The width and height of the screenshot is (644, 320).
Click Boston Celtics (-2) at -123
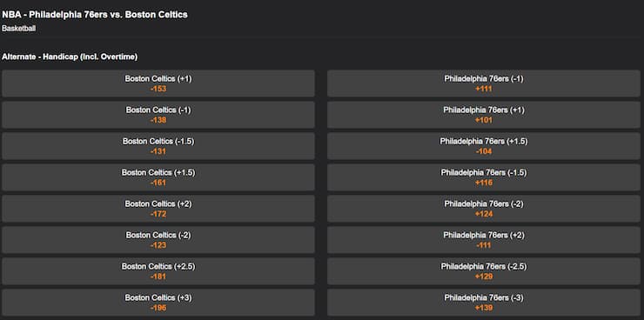pyautogui.click(x=158, y=240)
